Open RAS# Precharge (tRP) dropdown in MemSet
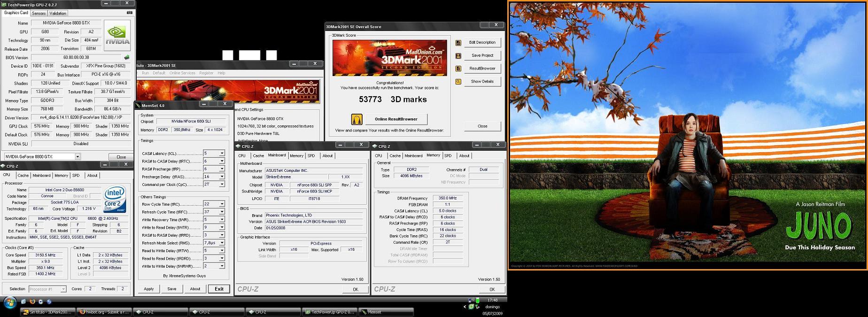 (222, 169)
